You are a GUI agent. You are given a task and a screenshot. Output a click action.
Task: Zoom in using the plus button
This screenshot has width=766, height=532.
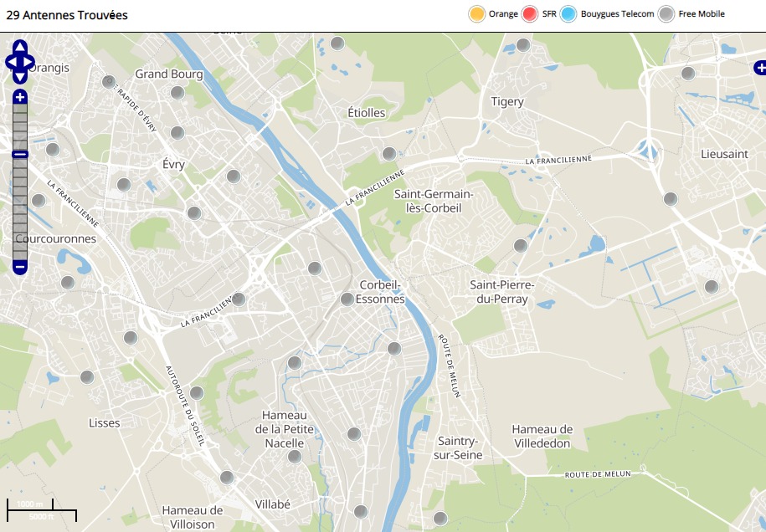tap(20, 98)
